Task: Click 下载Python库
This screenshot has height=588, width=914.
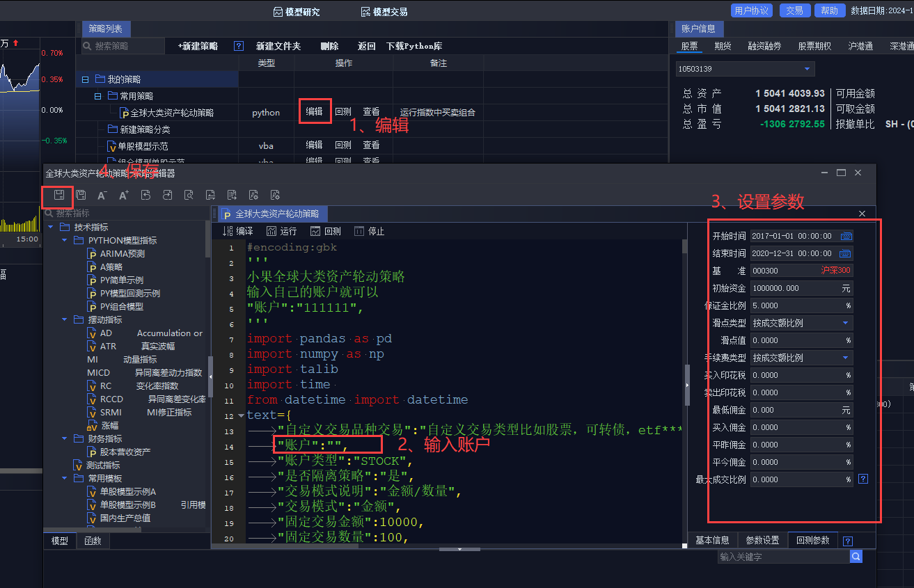Action: [x=414, y=46]
